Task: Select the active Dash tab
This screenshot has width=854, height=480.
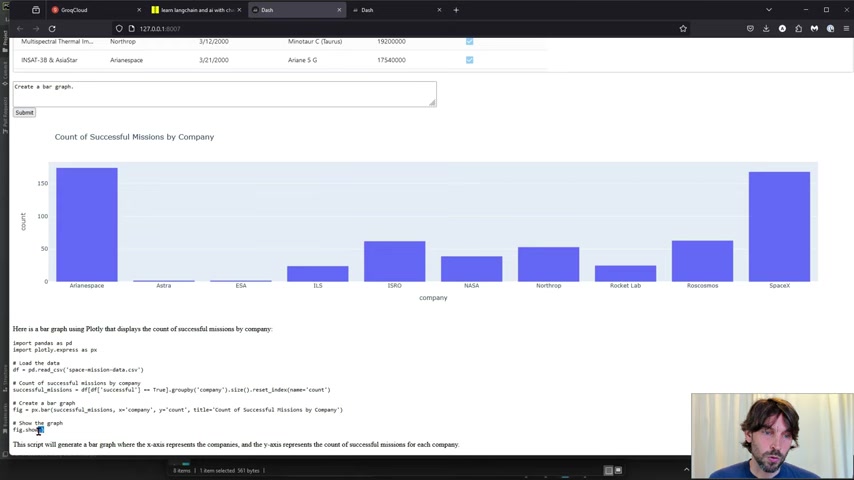Action: [x=297, y=10]
